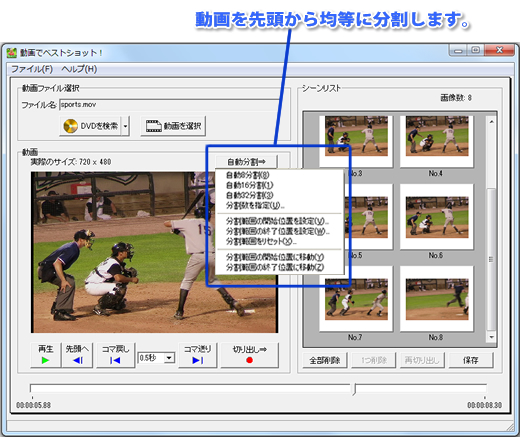This screenshot has height=437, width=520.
Task: Click the scene list scrollbar thumb
Action: 492,259
